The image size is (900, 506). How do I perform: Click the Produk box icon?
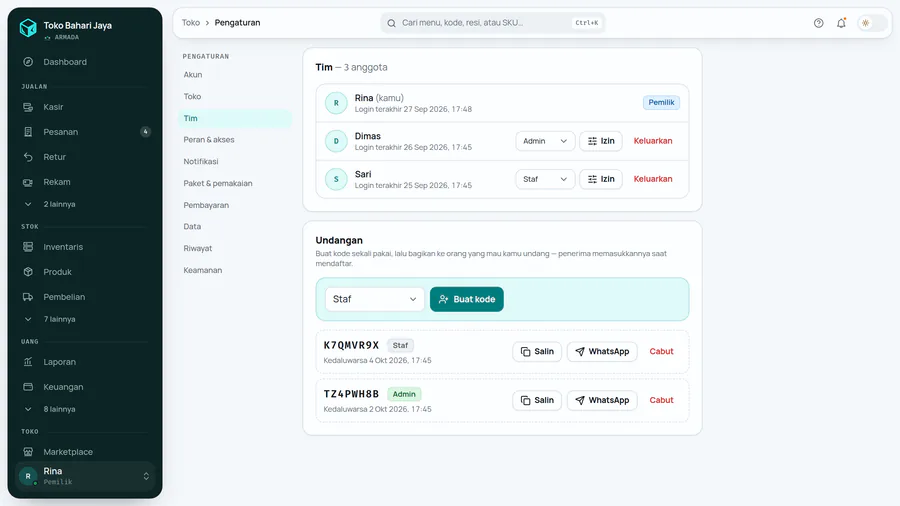[28, 272]
